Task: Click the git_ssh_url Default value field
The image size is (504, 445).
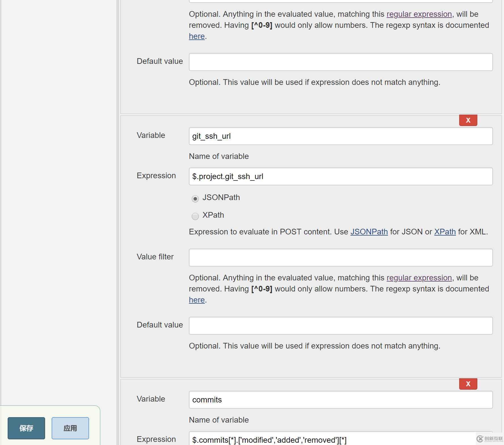Action: pyautogui.click(x=340, y=326)
